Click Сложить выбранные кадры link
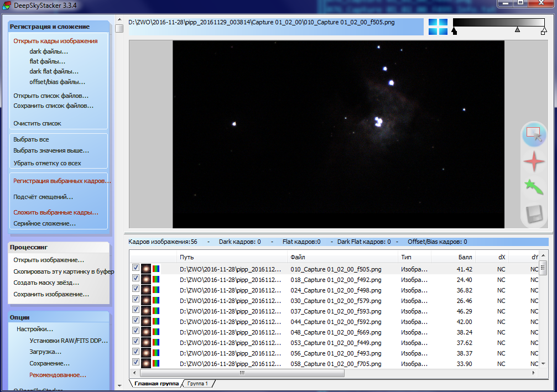Screen dimensions: 557x392 click(56, 212)
